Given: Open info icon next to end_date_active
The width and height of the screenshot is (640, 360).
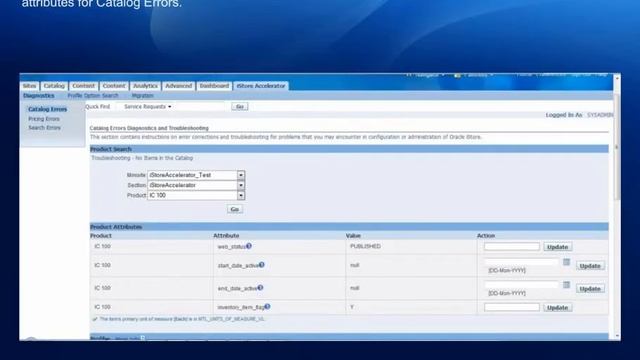Looking at the screenshot, I should pyautogui.click(x=260, y=287).
